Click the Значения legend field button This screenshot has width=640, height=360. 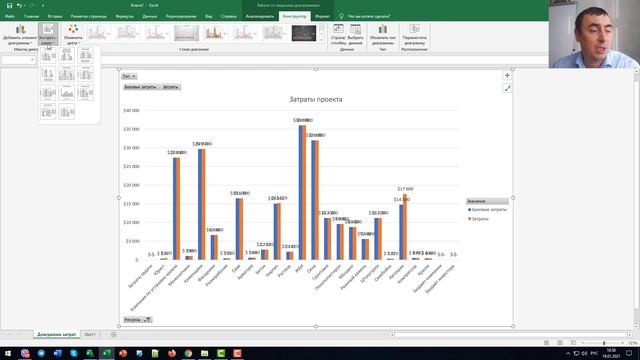(487, 201)
